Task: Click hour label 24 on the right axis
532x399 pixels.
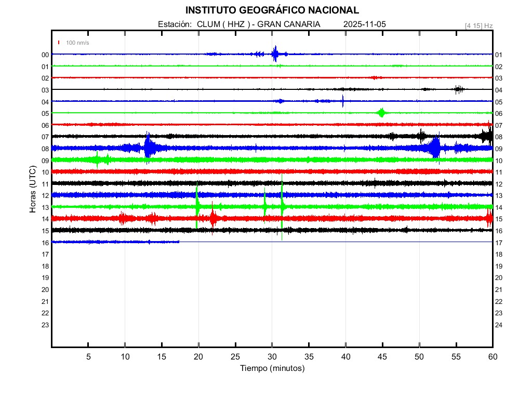Action: point(499,325)
